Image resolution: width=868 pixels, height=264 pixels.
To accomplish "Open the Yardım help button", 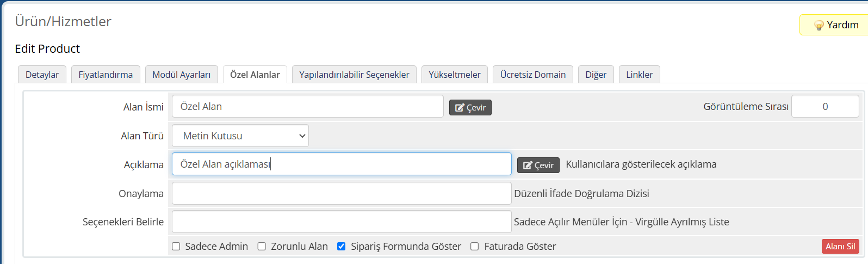I will 834,25.
